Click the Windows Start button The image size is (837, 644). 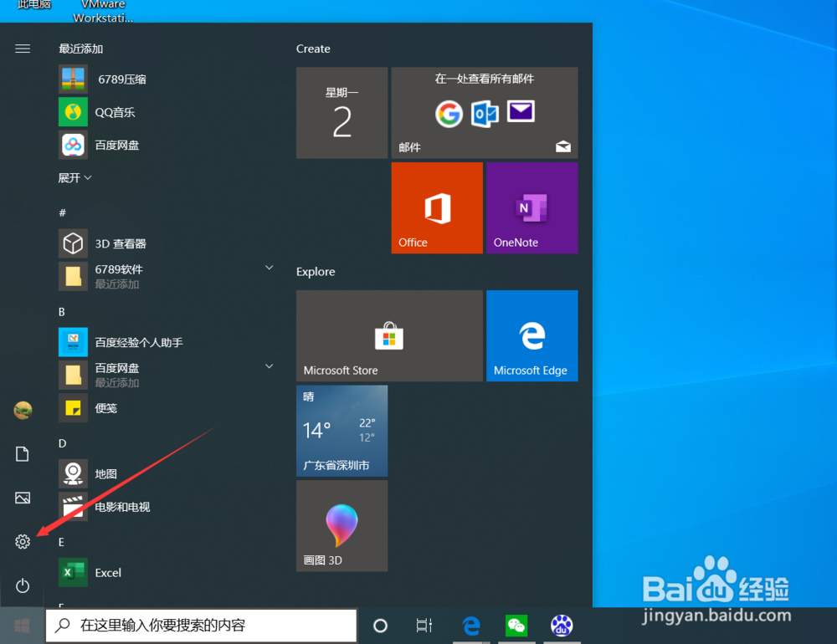[x=22, y=626]
